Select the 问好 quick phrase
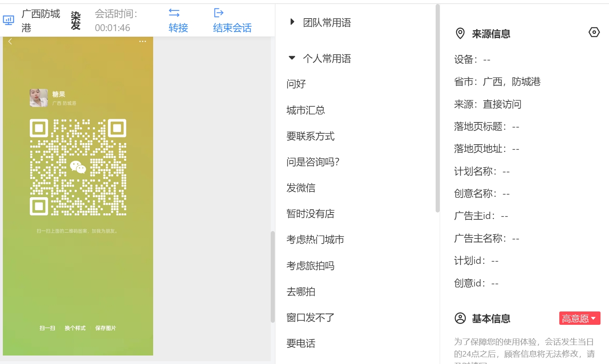 coord(296,84)
